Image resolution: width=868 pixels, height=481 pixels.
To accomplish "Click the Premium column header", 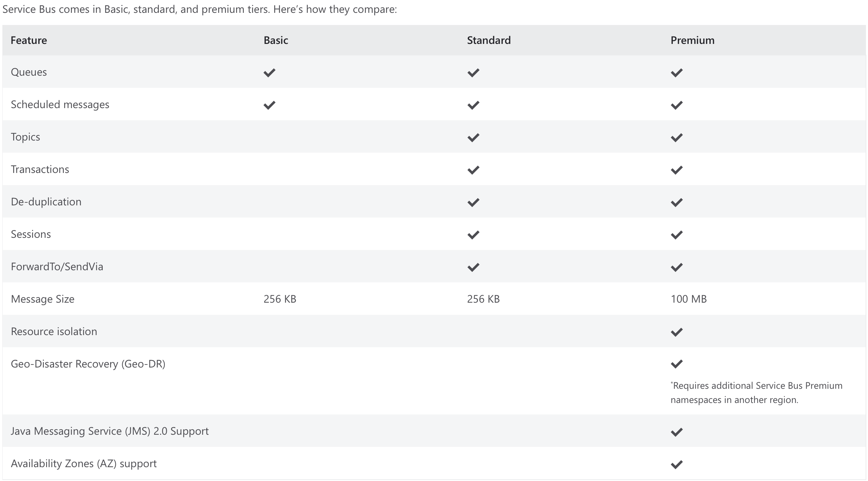I will pos(692,40).
